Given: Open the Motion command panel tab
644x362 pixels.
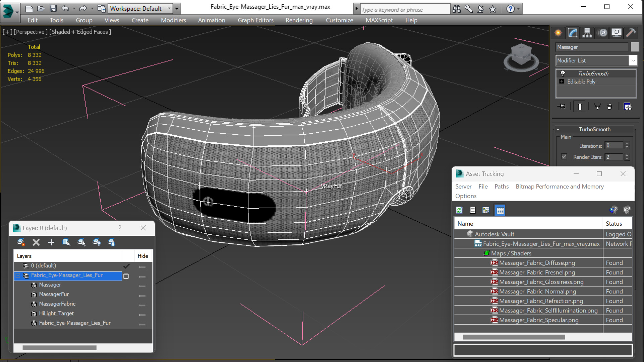Looking at the screenshot, I should pos(602,32).
